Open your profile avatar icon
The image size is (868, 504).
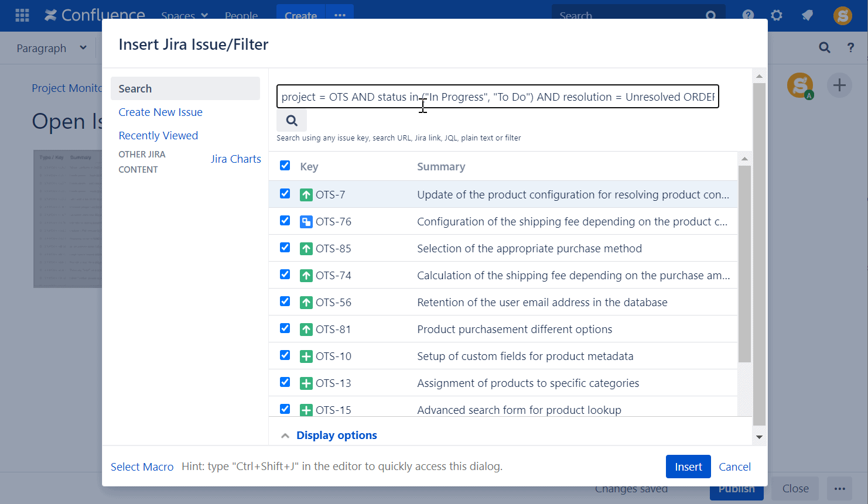(x=842, y=16)
